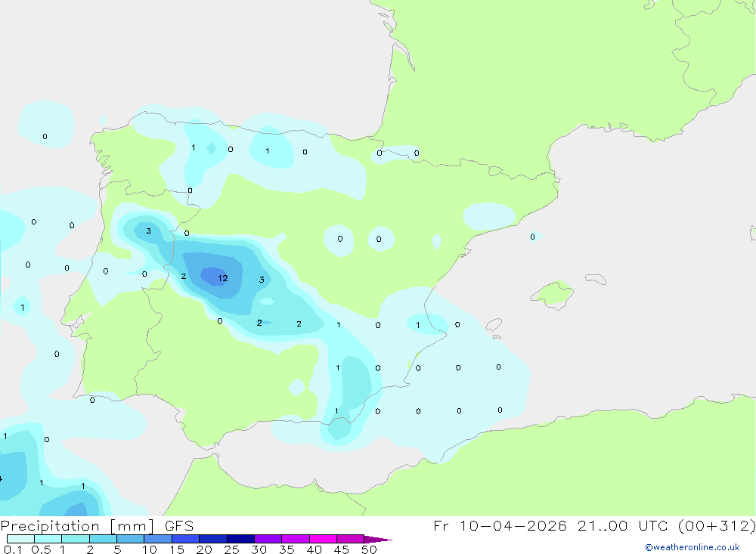Click the '(00+312)' forecast offset text
This screenshot has width=756, height=554.
pos(717,526)
